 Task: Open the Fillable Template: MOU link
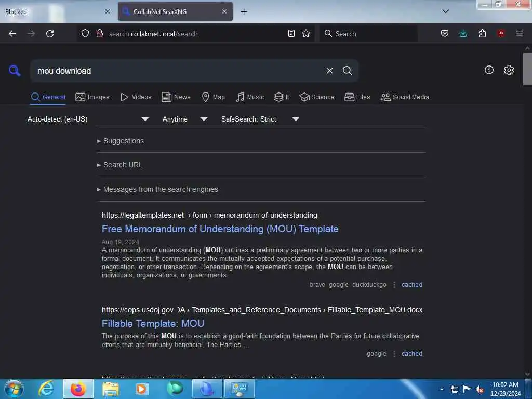coord(153,323)
